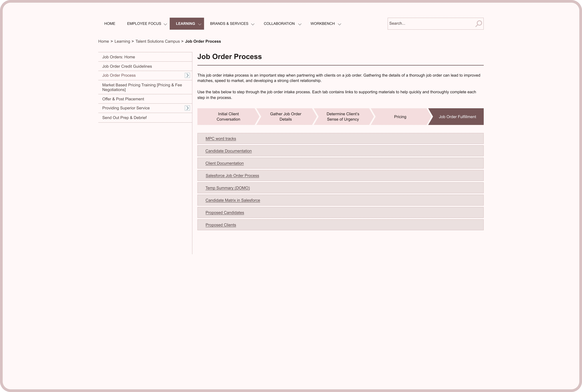
Task: Switch to Gather Job Order Details tab
Action: pos(285,116)
